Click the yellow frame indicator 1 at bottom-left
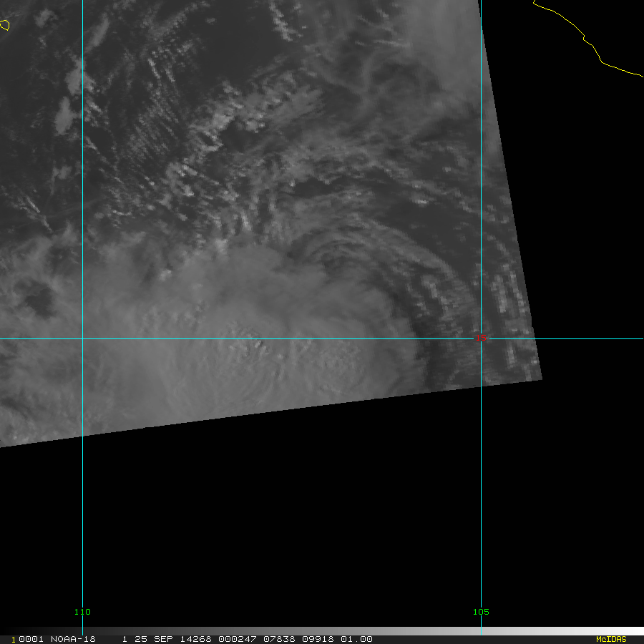The image size is (644, 644). (x=14, y=640)
